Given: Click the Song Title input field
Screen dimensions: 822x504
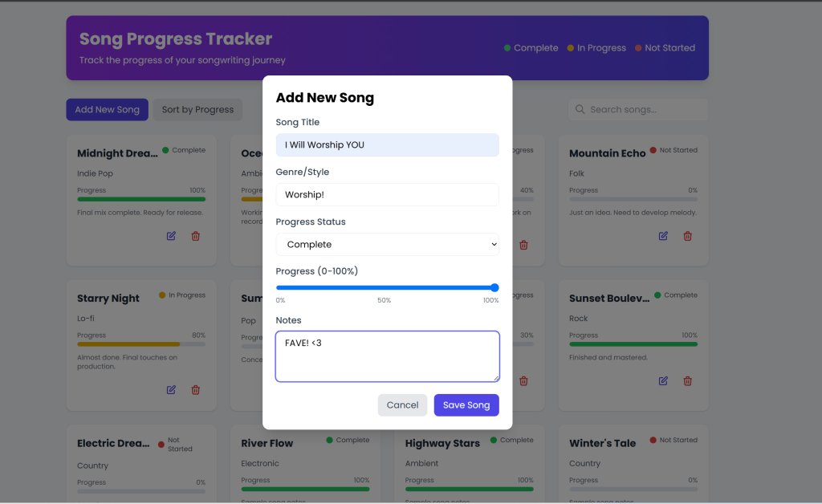Looking at the screenshot, I should pos(387,144).
